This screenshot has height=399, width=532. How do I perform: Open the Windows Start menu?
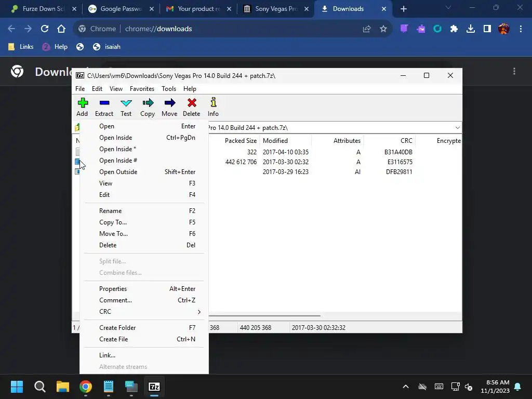tap(17, 387)
